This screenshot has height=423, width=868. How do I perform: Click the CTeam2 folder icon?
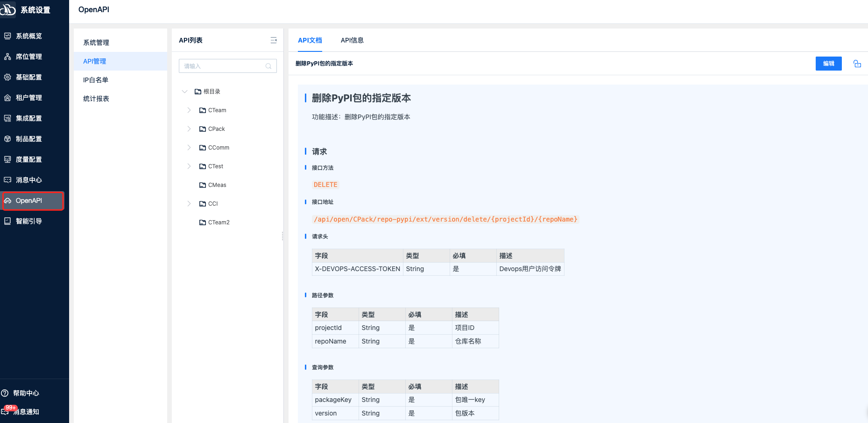tap(203, 222)
